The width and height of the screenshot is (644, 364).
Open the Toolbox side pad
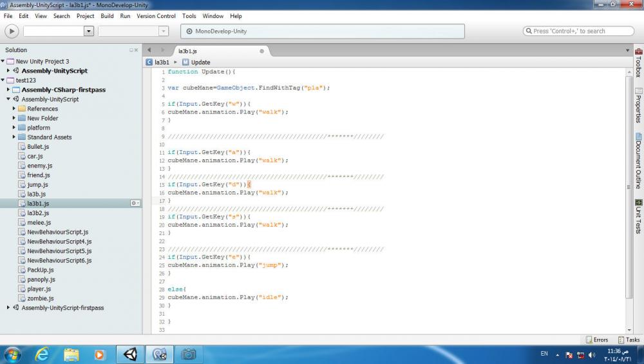(638, 63)
